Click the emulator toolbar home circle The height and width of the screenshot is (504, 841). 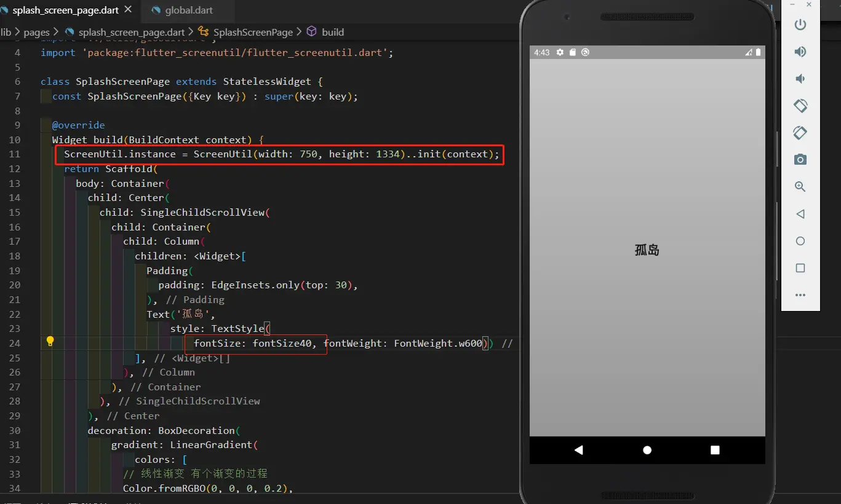[800, 241]
